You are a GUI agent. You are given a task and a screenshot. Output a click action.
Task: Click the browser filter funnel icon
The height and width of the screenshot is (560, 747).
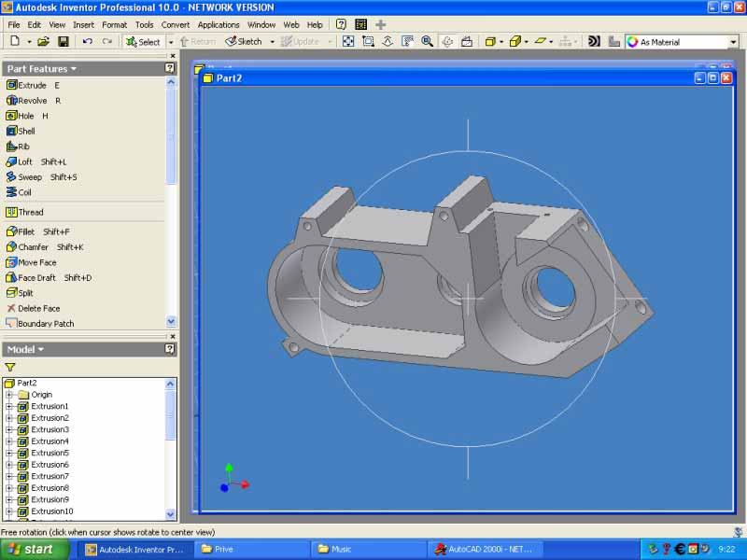10,367
